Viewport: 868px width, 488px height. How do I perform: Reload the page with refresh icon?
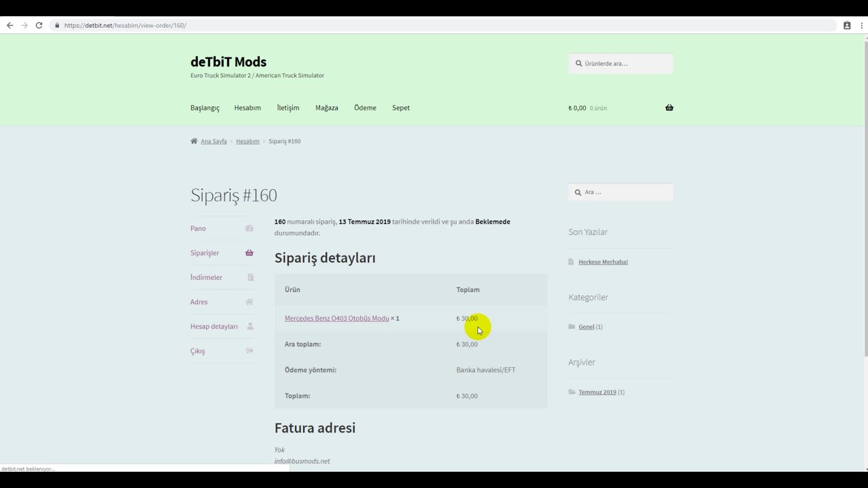[x=39, y=25]
